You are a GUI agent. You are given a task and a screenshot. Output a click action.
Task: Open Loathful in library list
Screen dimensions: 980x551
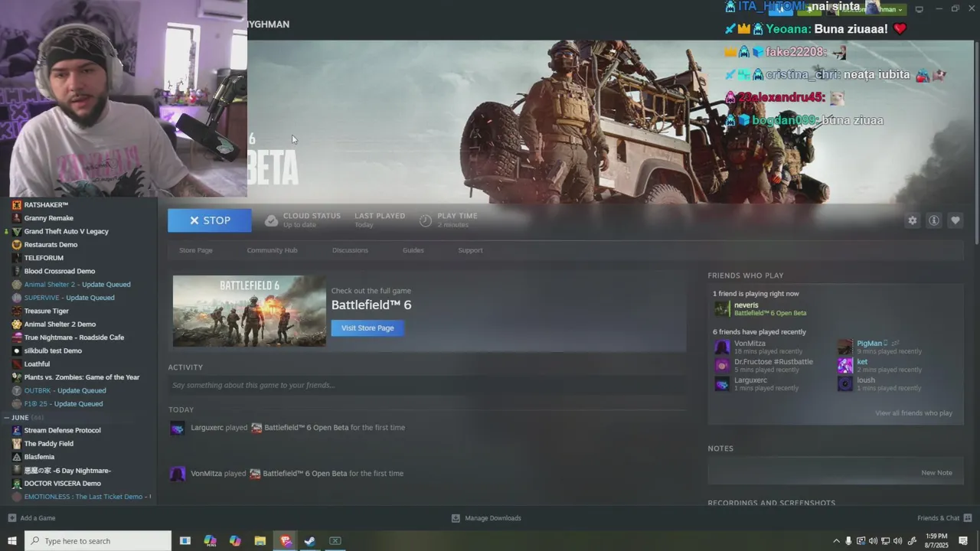pyautogui.click(x=37, y=364)
